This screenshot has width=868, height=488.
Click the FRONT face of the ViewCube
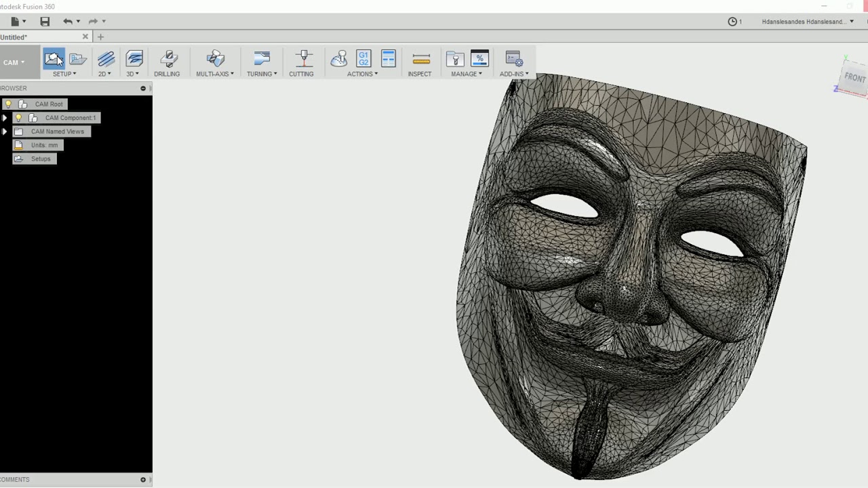click(x=854, y=77)
